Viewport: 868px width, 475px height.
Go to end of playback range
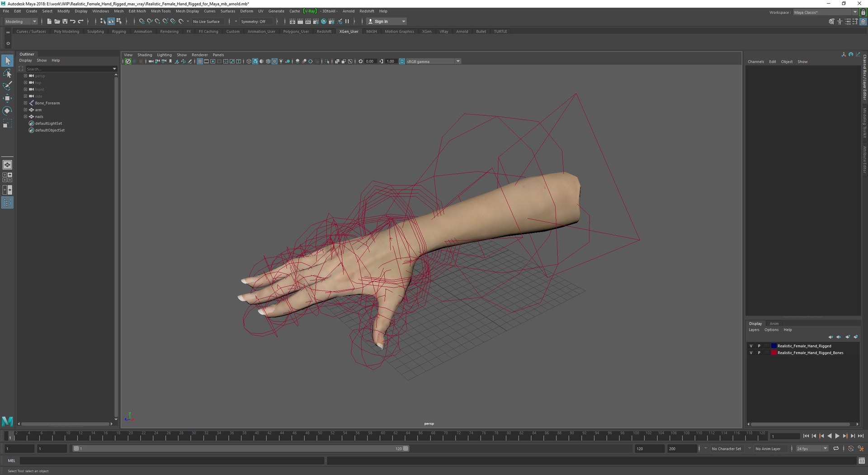[x=861, y=436]
